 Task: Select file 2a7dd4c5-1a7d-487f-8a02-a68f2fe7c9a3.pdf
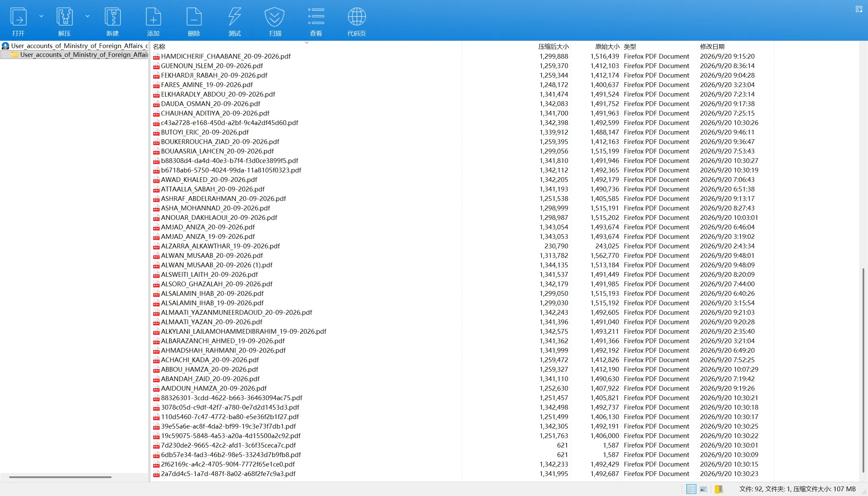[228, 474]
